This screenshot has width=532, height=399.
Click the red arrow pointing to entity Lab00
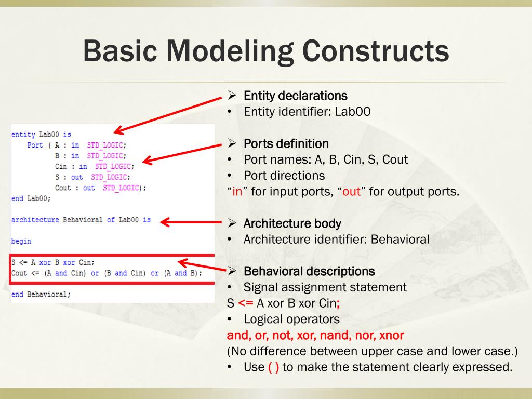click(x=168, y=115)
